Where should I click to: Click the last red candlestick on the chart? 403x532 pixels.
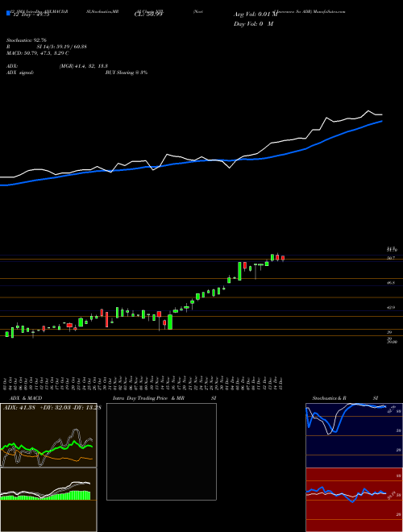tap(283, 258)
